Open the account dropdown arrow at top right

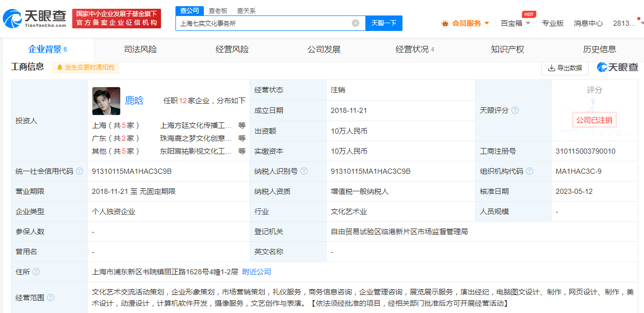click(641, 23)
